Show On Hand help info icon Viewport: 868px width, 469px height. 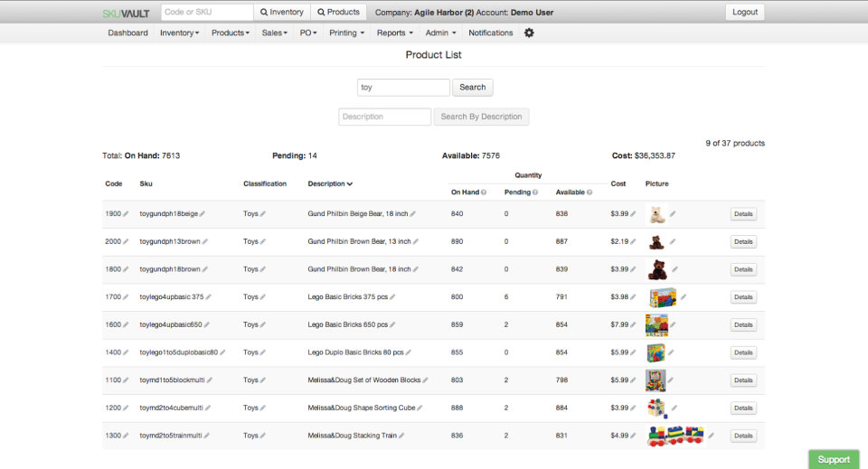pos(484,192)
